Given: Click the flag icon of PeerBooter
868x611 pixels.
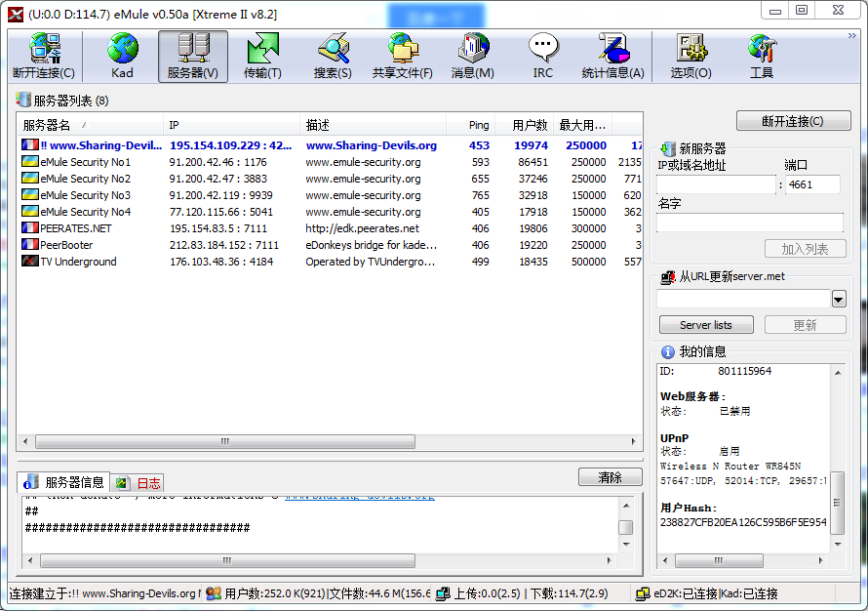Looking at the screenshot, I should tap(30, 244).
